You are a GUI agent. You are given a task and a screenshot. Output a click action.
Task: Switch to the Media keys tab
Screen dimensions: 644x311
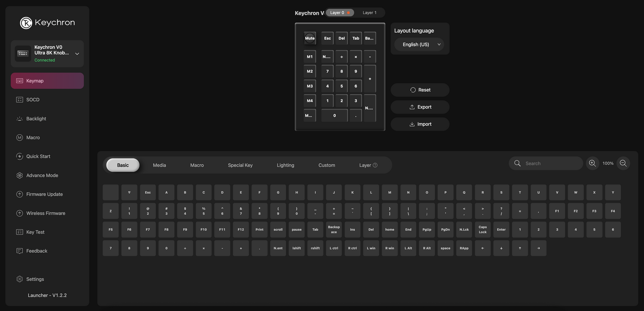[x=159, y=165]
